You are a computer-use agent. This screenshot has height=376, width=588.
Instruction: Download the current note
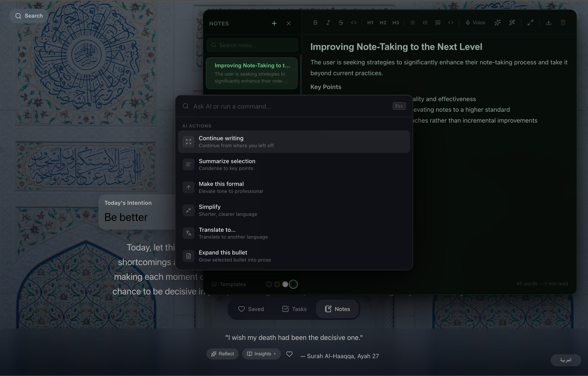point(548,23)
